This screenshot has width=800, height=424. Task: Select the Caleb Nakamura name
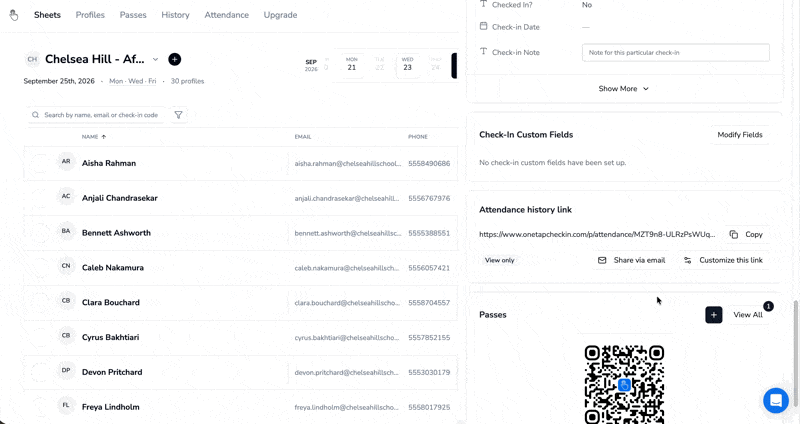[x=113, y=267]
